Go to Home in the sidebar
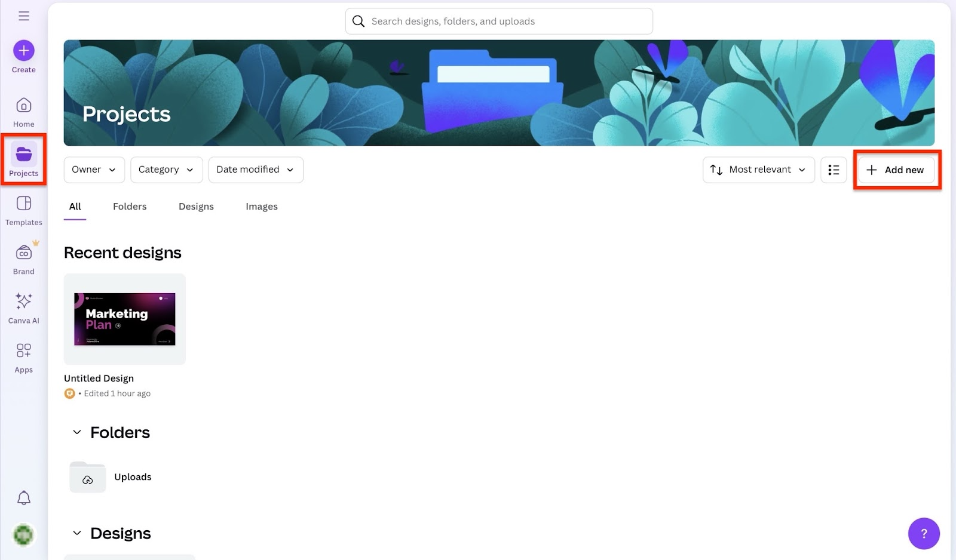Image resolution: width=956 pixels, height=560 pixels. pos(24,112)
